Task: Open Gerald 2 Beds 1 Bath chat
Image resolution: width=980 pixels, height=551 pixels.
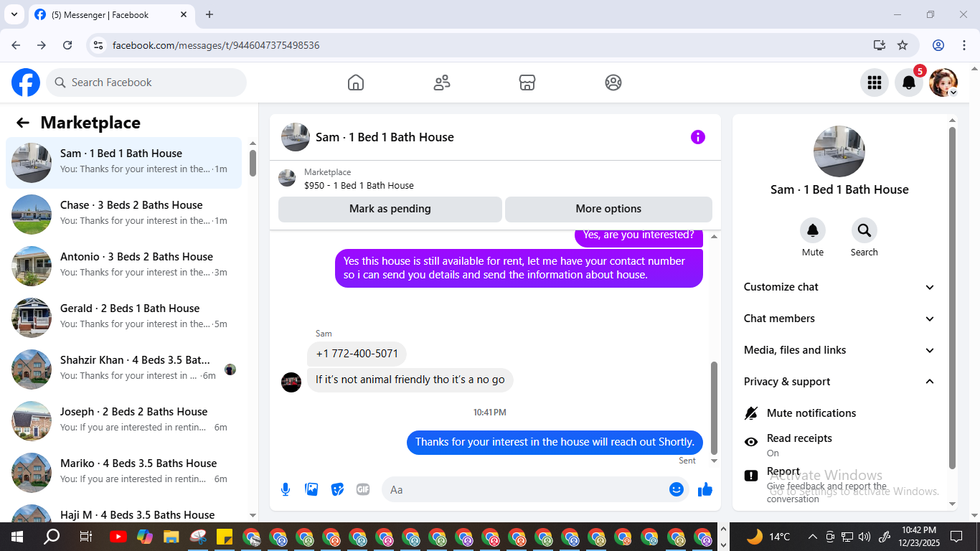Action: pyautogui.click(x=123, y=318)
